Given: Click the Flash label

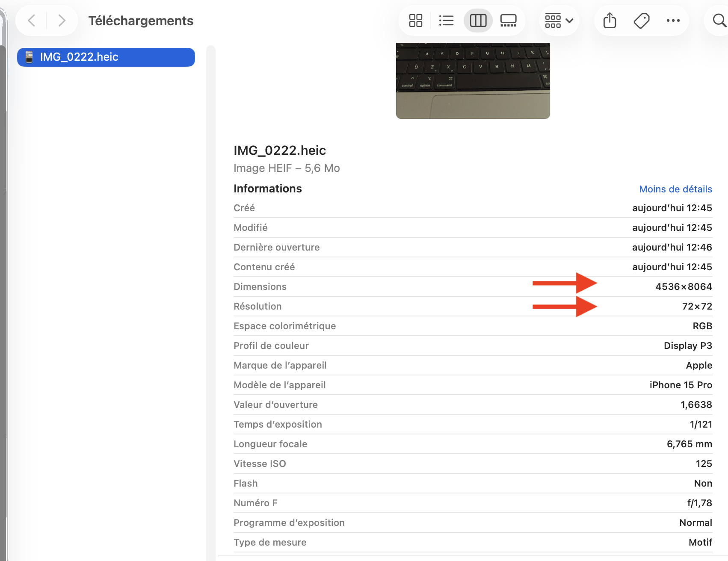Looking at the screenshot, I should (x=246, y=483).
